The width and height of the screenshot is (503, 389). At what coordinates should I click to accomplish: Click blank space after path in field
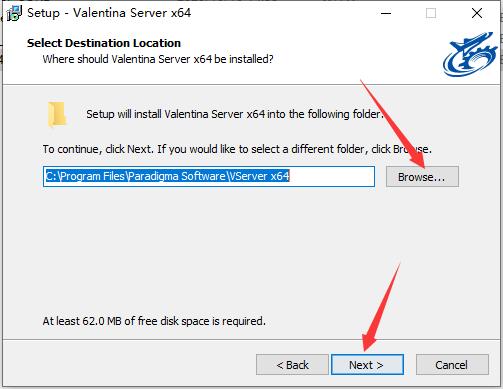tap(332, 176)
